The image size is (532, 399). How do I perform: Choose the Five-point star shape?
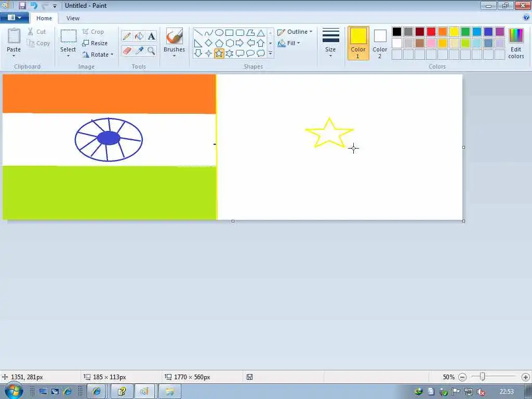[219, 54]
